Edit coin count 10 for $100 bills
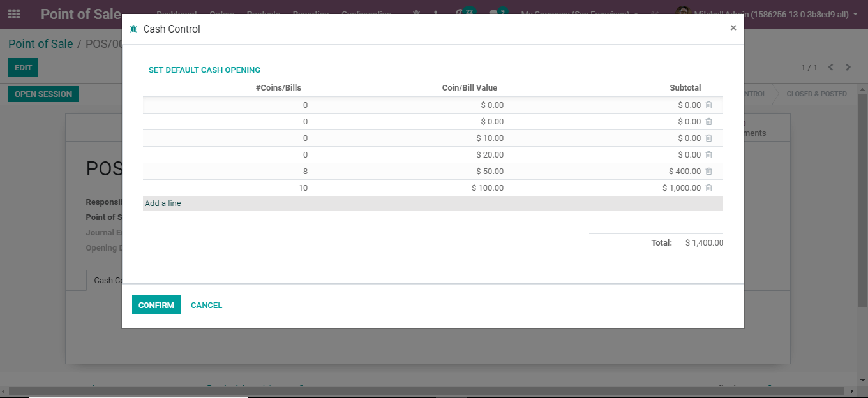 point(303,188)
